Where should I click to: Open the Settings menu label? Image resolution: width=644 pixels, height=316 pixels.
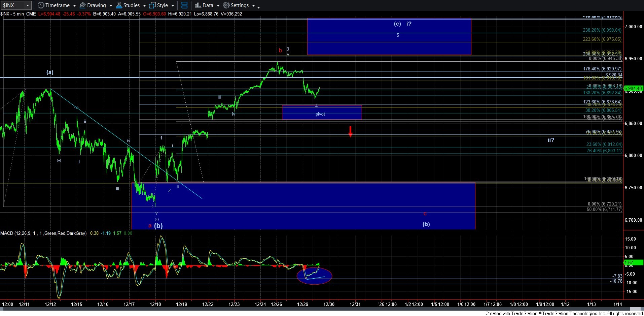240,5
